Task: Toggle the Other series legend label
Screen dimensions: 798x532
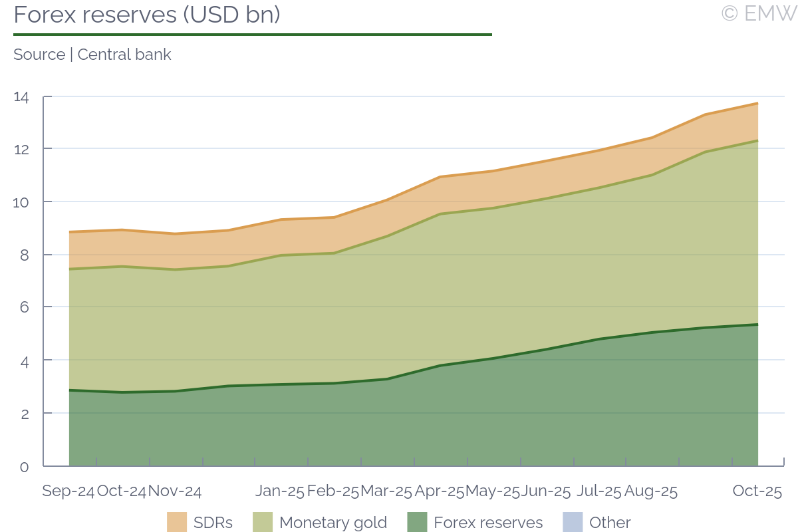Action: (610, 523)
